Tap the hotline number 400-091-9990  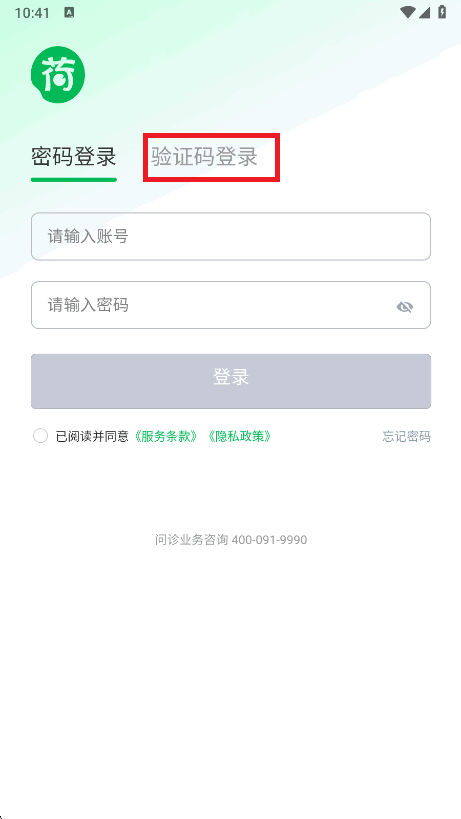(269, 540)
